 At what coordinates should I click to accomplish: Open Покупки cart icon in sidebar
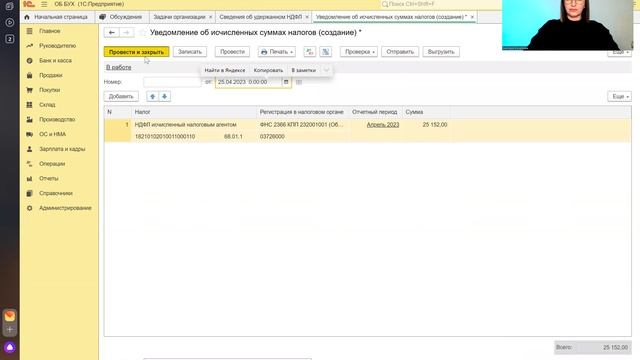pyautogui.click(x=29, y=90)
